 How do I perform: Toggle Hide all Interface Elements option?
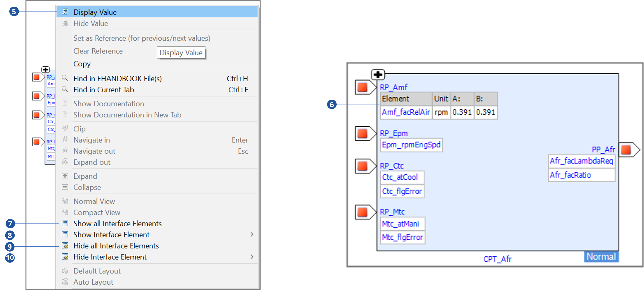click(116, 246)
